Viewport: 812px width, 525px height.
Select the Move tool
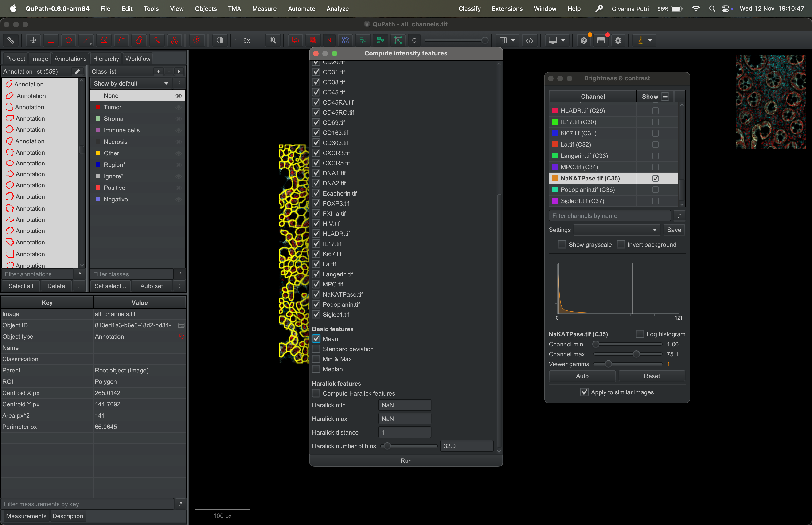pos(33,40)
